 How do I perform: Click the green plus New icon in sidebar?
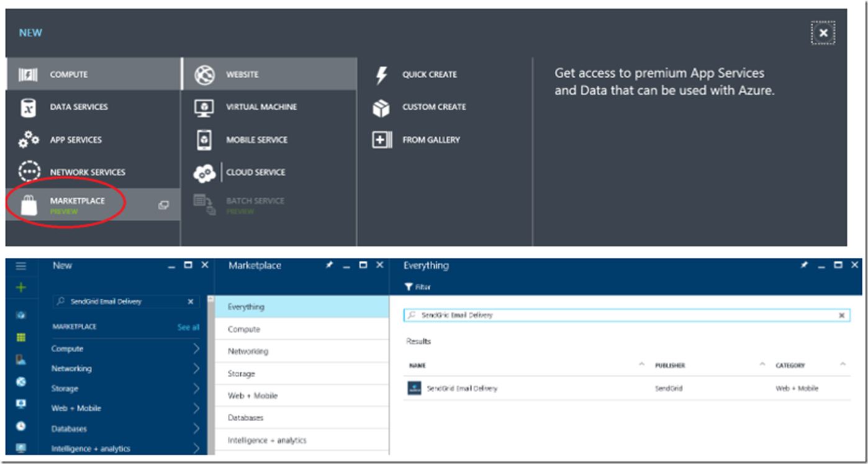click(21, 288)
